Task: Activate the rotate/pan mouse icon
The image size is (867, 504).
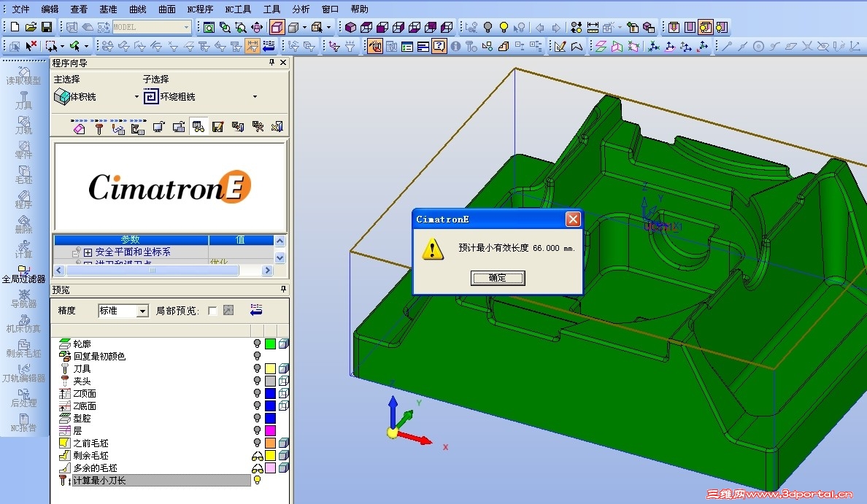Action: tap(257, 27)
